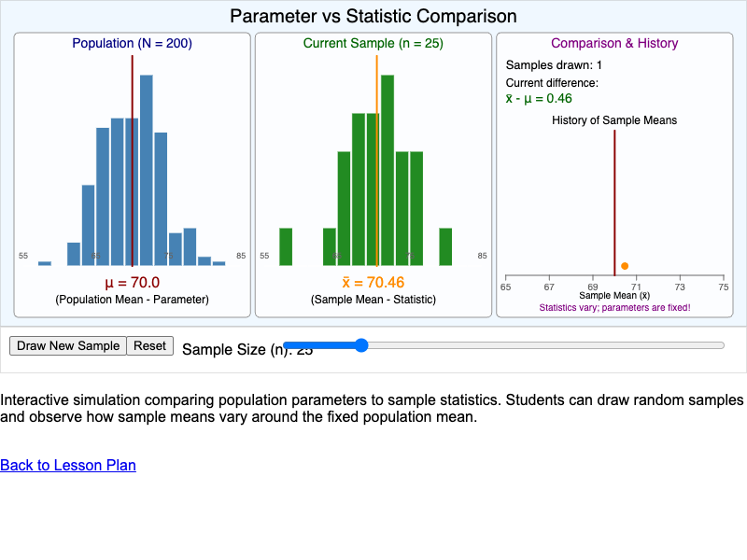
Task: Click the rightmost green bar near 85
Action: (x=445, y=245)
